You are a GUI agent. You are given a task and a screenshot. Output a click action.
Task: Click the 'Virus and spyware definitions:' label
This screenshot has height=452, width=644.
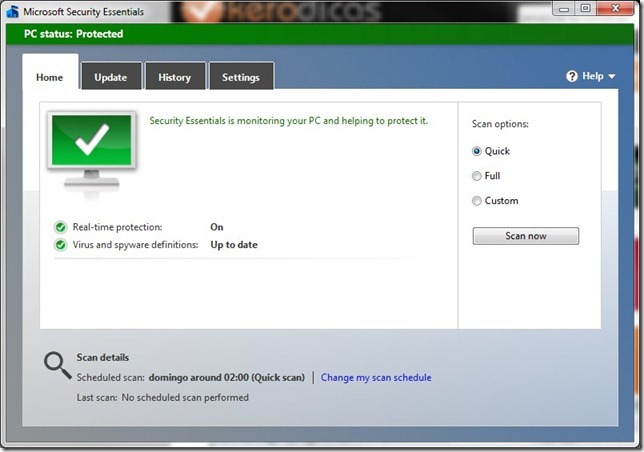click(136, 245)
